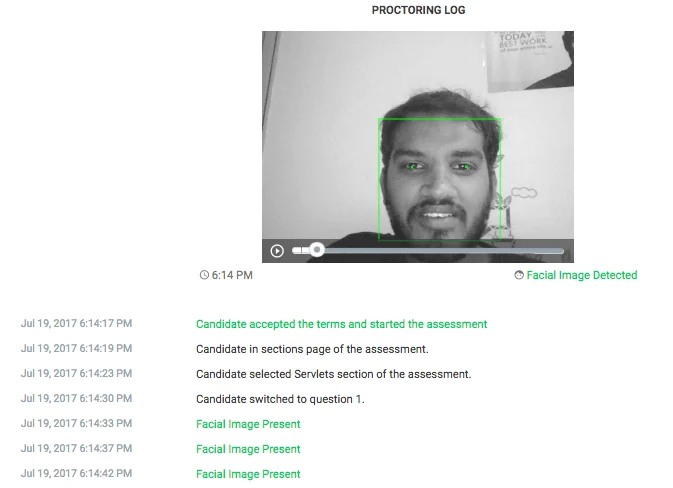Open the Facial Image Present entry at 6:14:37
Screen dimensions: 673x488
pos(248,449)
